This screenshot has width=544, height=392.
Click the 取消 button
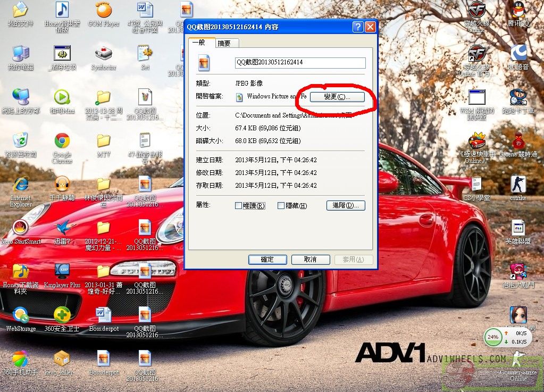310,260
